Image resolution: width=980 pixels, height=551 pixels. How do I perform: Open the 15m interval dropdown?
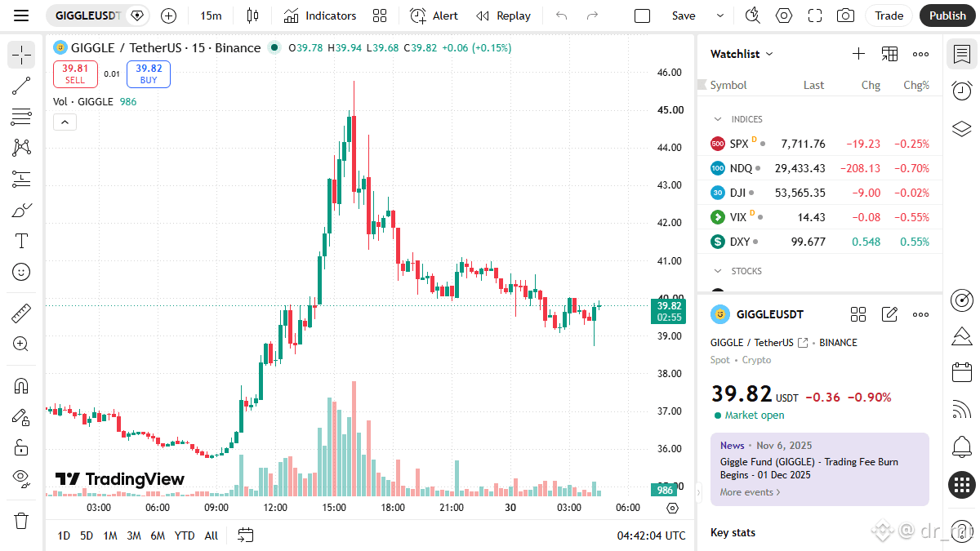pyautogui.click(x=211, y=16)
